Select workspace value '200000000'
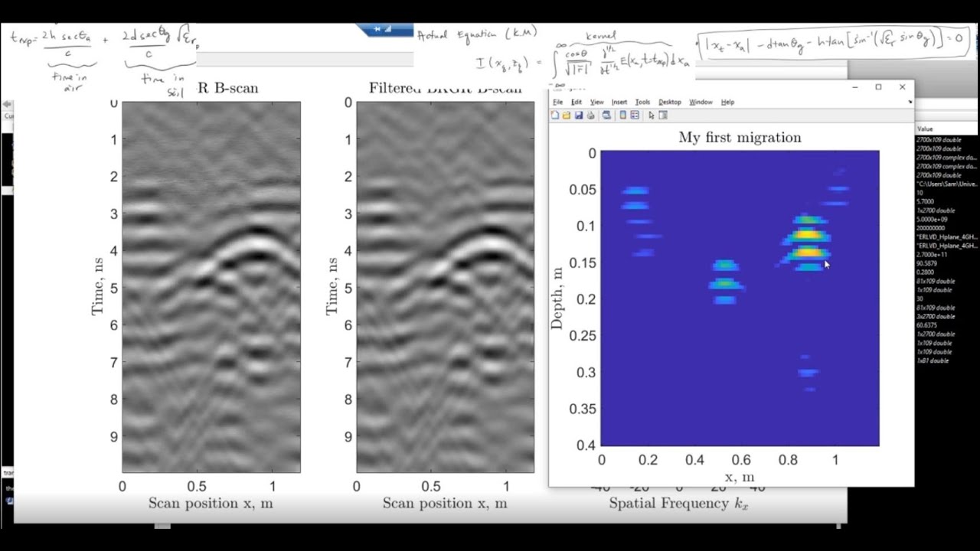980x551 pixels. (x=931, y=227)
